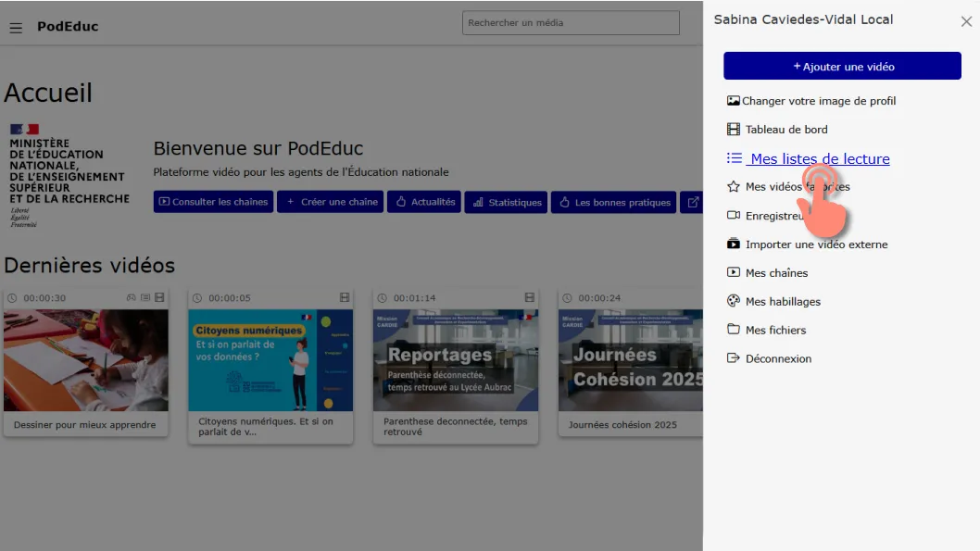The width and height of the screenshot is (980, 551).
Task: Click the external link icon button after Les bonnes pratiques
Action: [692, 202]
